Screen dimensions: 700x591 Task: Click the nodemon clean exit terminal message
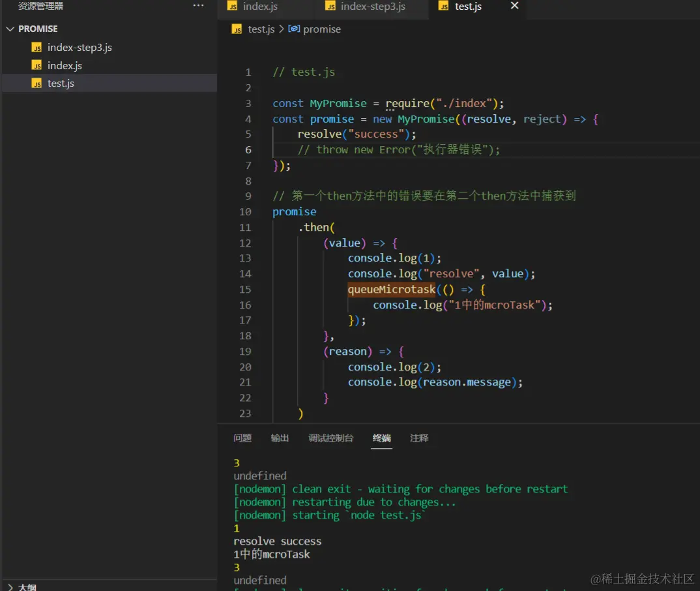400,489
